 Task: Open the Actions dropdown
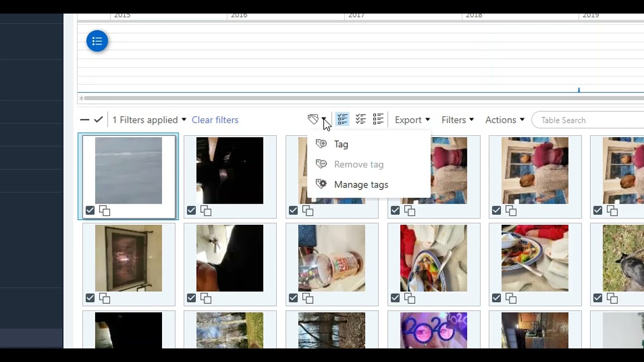pyautogui.click(x=505, y=120)
